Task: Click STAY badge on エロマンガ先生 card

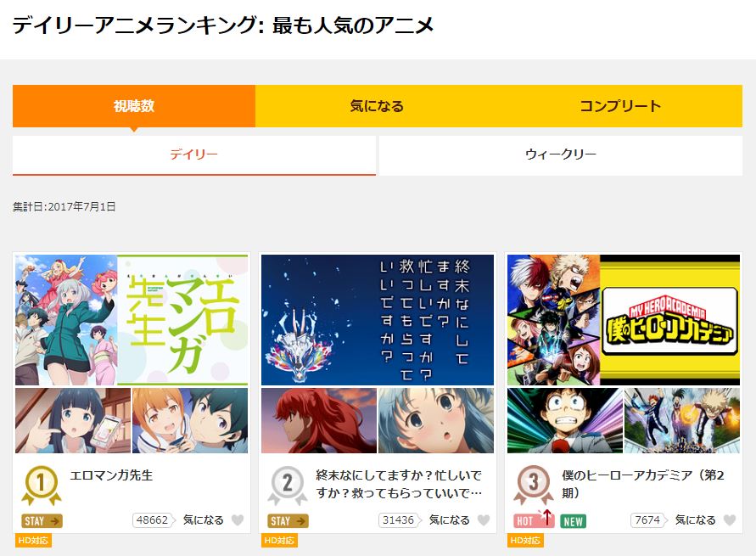Action: coord(42,521)
